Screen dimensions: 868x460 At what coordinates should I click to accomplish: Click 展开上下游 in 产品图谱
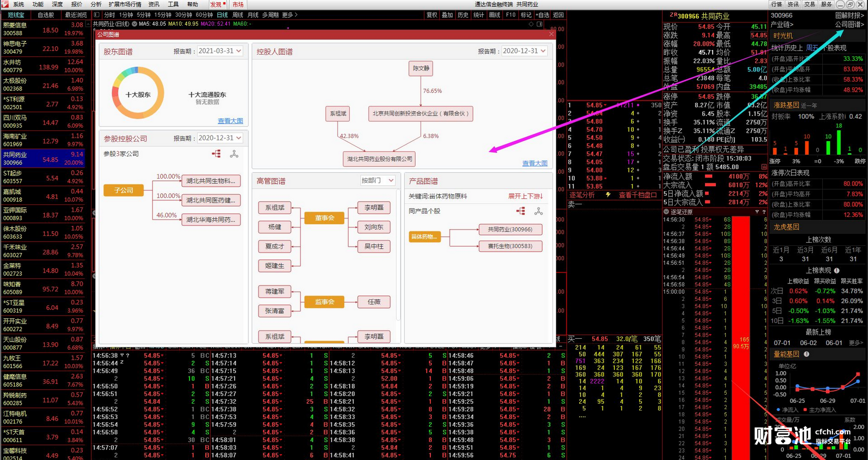coord(525,196)
